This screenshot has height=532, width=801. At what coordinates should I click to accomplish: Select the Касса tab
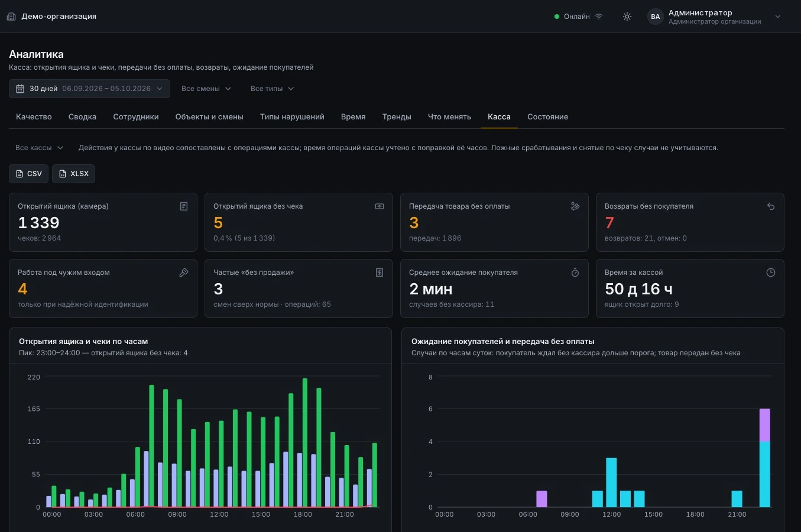point(499,117)
